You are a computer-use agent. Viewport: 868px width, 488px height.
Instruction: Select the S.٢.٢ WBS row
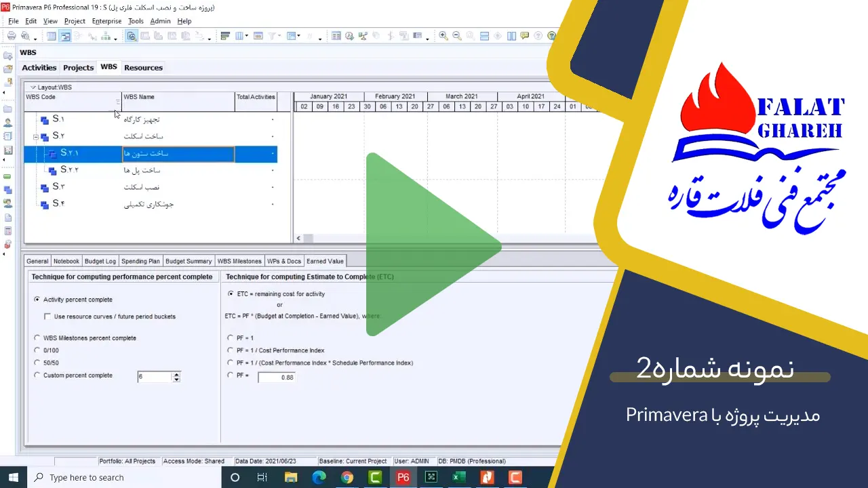click(151, 170)
